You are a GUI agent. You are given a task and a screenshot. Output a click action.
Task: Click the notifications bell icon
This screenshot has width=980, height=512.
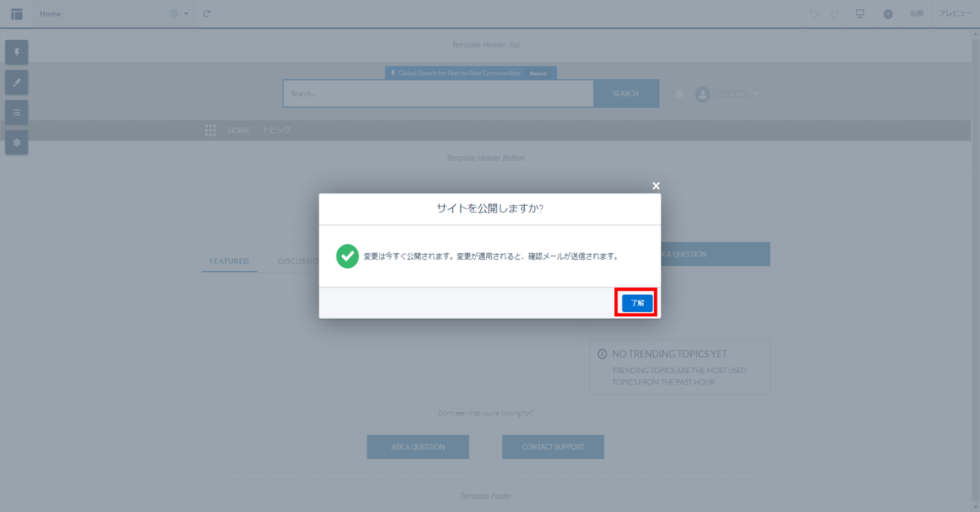(x=679, y=94)
